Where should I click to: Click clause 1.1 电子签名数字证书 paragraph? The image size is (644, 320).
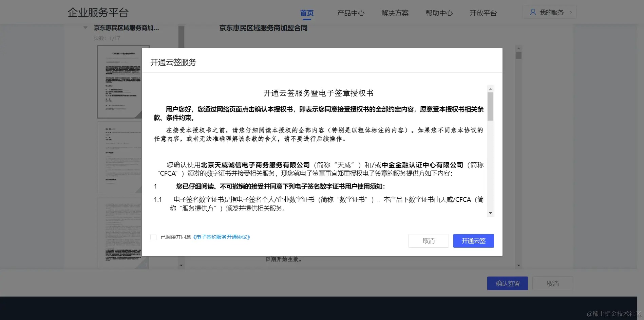(319, 204)
